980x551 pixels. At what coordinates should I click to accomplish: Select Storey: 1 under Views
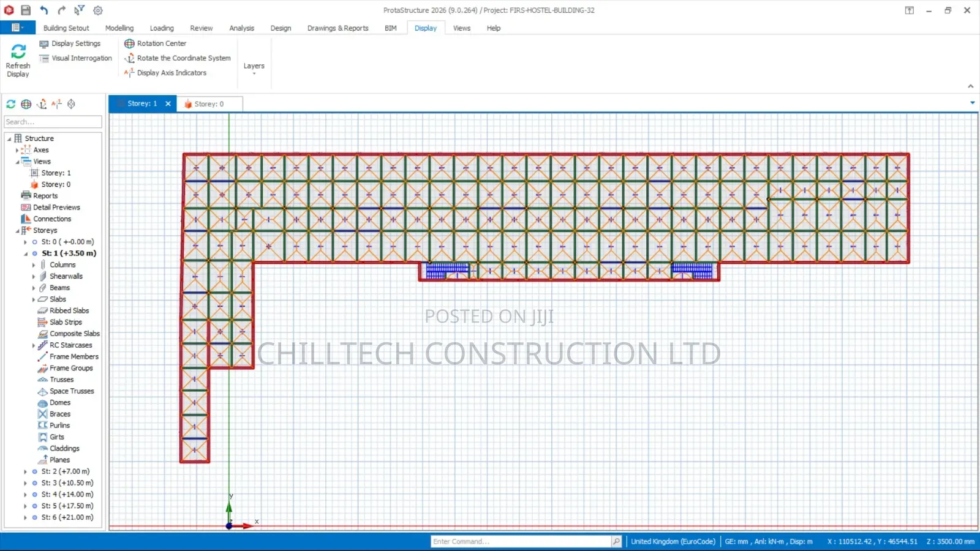(56, 173)
